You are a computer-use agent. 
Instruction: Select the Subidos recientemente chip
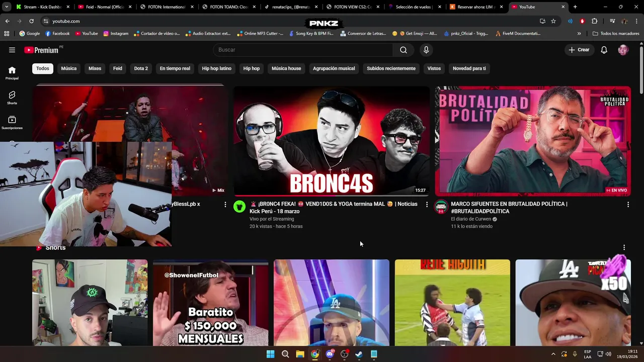tap(391, 68)
